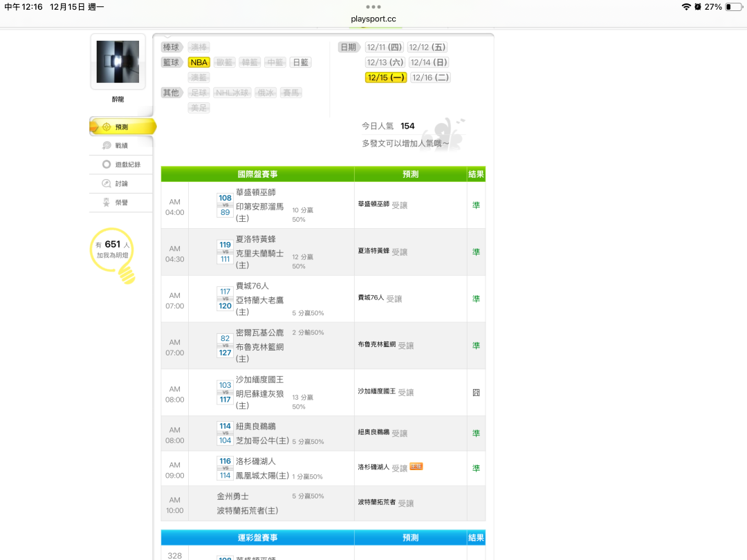Click the 預測 target icon in sidebar
This screenshot has height=560, width=747.
107,127
